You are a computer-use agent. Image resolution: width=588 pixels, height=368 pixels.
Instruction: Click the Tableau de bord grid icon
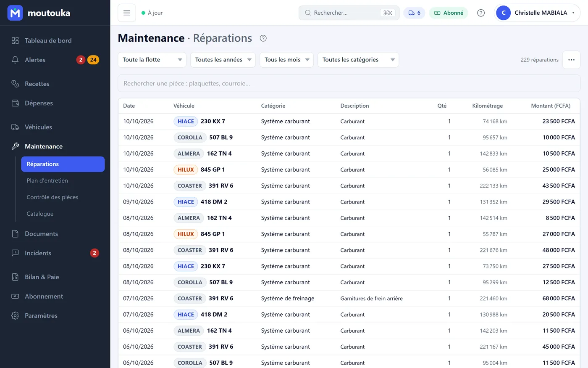coord(15,40)
